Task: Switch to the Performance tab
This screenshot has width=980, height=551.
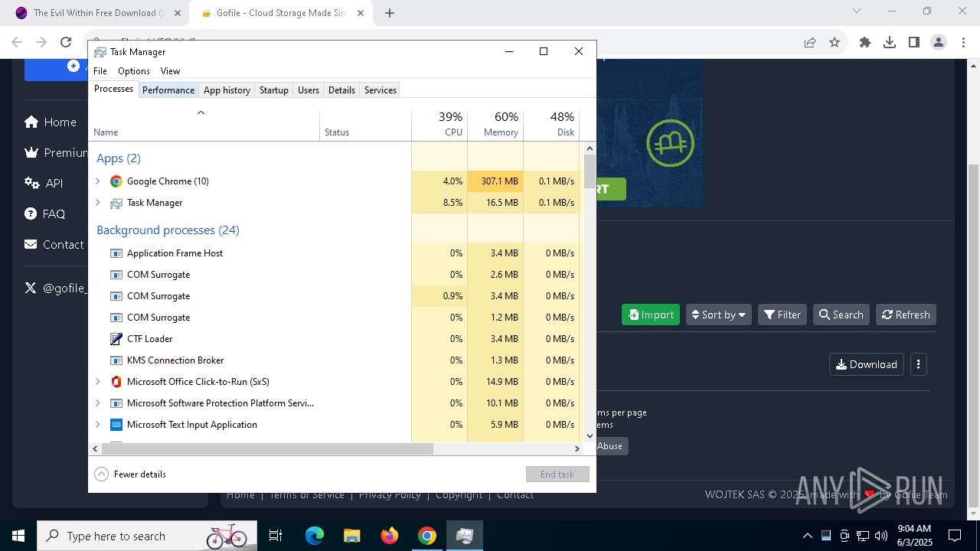Action: point(168,90)
